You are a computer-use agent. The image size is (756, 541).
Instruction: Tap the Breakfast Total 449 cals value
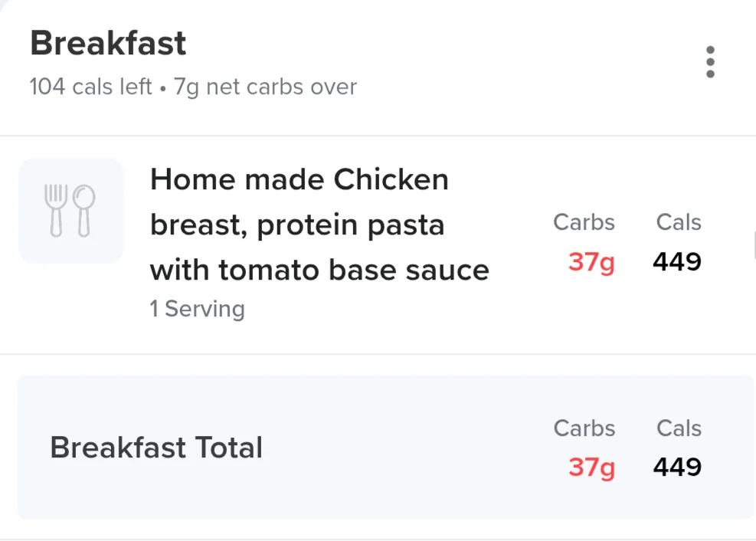click(677, 467)
